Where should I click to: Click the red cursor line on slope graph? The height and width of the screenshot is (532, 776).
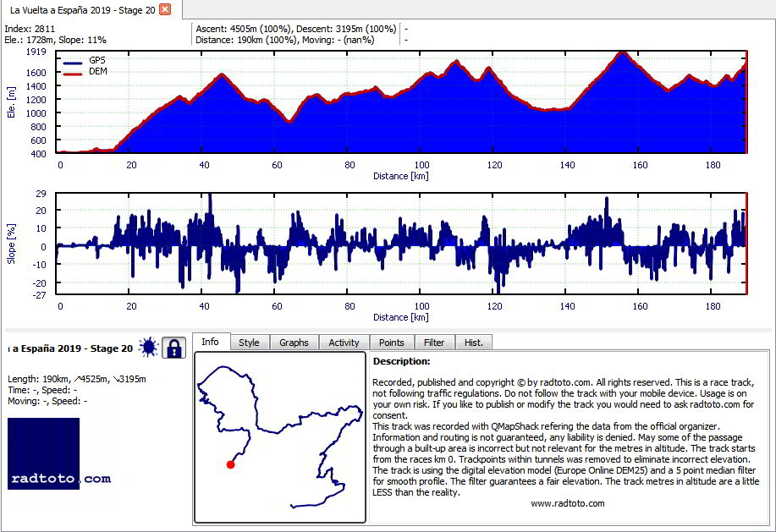[x=746, y=244]
